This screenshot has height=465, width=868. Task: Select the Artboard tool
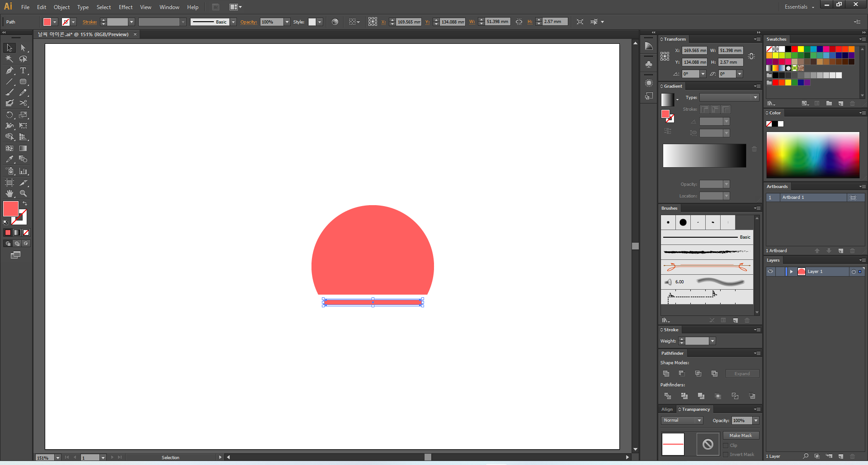(x=9, y=183)
